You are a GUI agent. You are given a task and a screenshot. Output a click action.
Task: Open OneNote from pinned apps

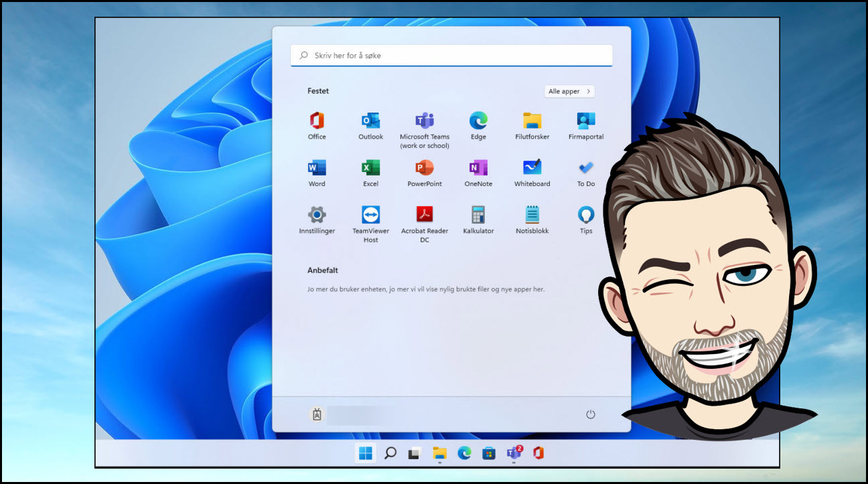[x=478, y=173]
